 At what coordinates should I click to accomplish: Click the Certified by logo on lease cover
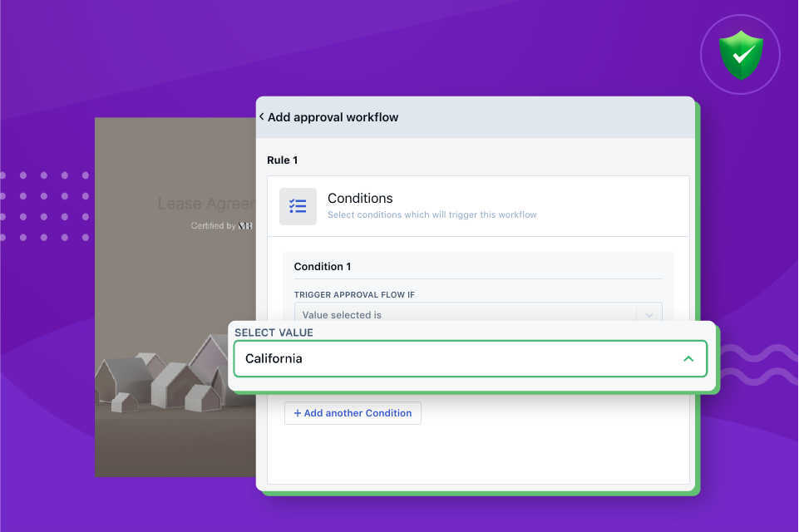tap(245, 226)
